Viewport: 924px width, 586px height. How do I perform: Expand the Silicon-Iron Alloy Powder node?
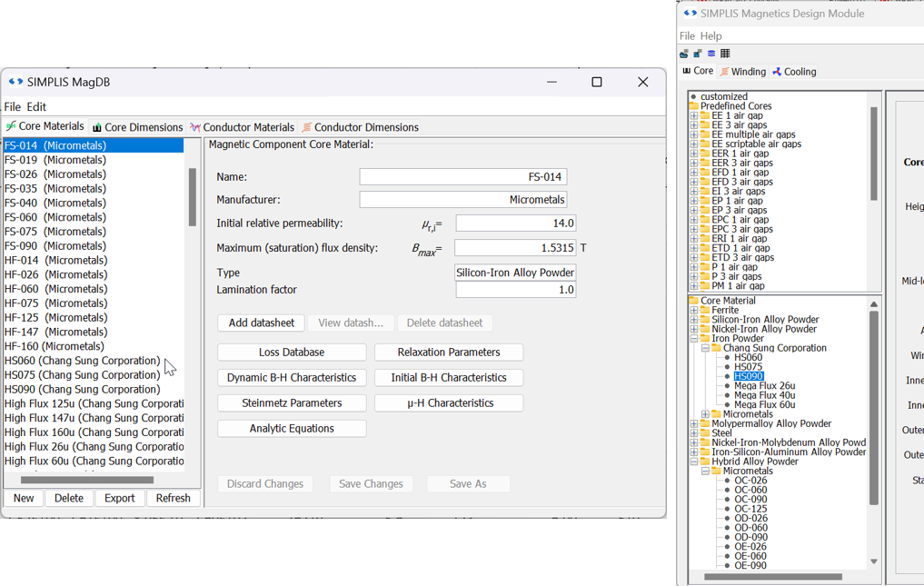[694, 320]
